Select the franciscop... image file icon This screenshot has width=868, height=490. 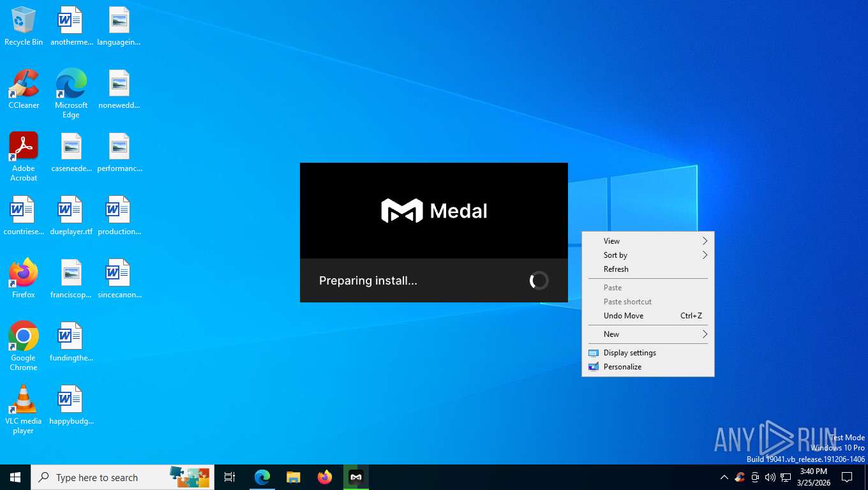(71, 279)
